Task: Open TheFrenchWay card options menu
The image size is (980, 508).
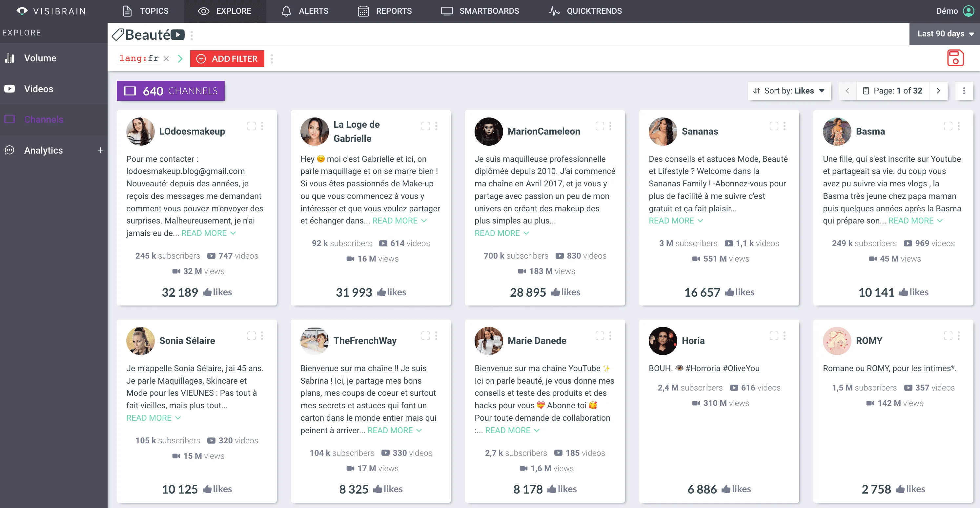Action: point(436,336)
